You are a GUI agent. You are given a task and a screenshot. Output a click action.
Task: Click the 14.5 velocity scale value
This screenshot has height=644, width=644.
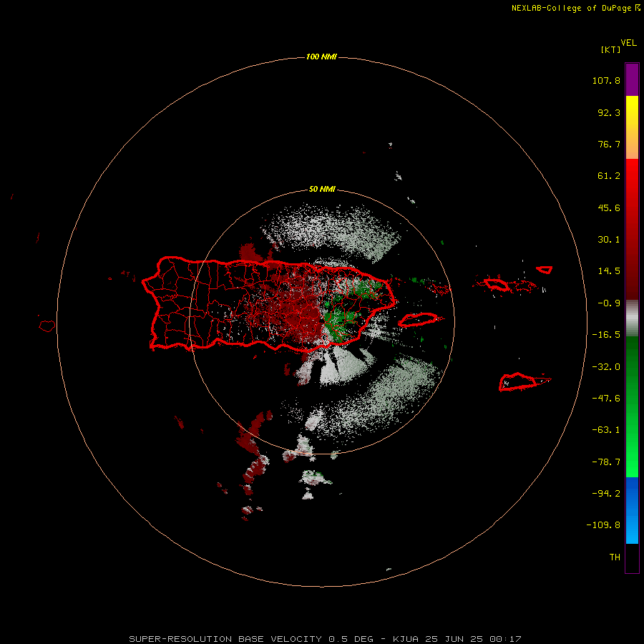click(609, 271)
